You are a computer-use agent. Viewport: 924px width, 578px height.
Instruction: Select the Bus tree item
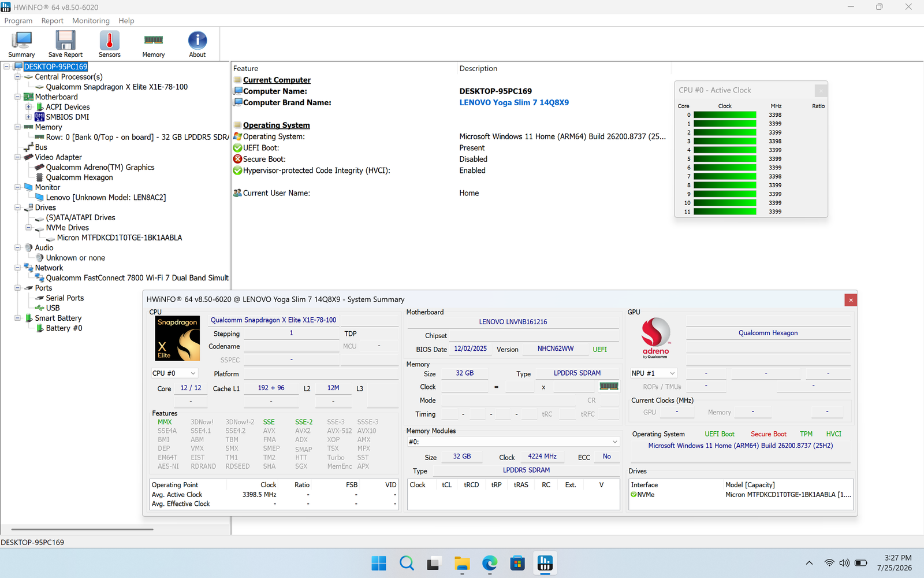click(41, 147)
